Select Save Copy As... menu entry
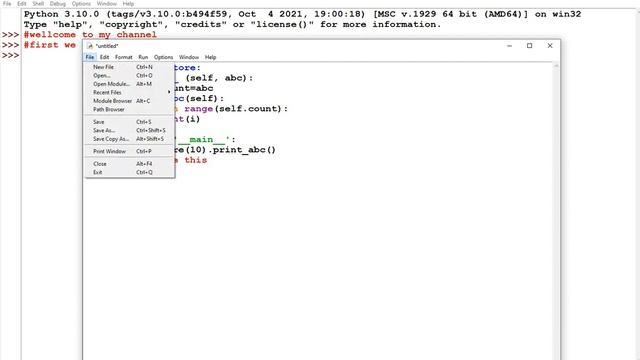640x360 pixels. 129,139
